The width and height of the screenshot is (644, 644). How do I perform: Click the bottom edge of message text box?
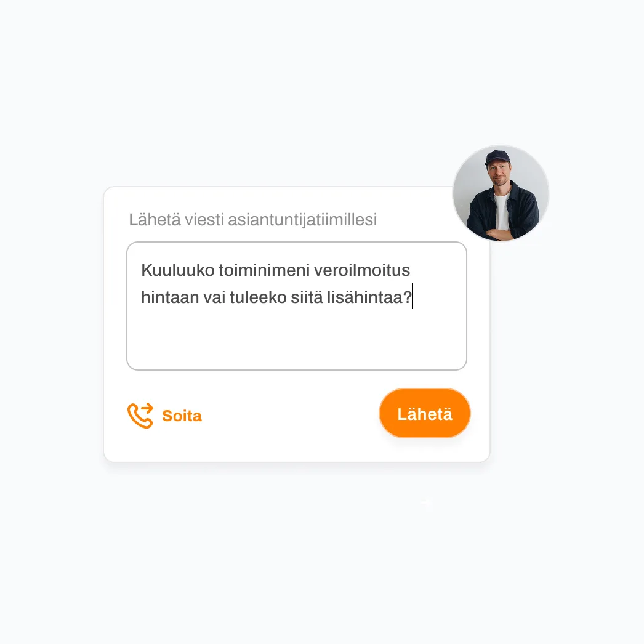coord(297,369)
